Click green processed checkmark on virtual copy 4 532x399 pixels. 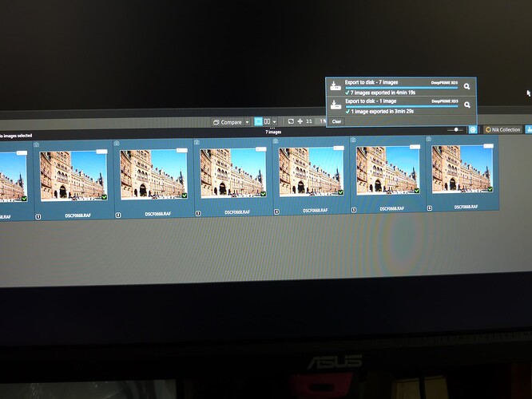[x=340, y=192]
